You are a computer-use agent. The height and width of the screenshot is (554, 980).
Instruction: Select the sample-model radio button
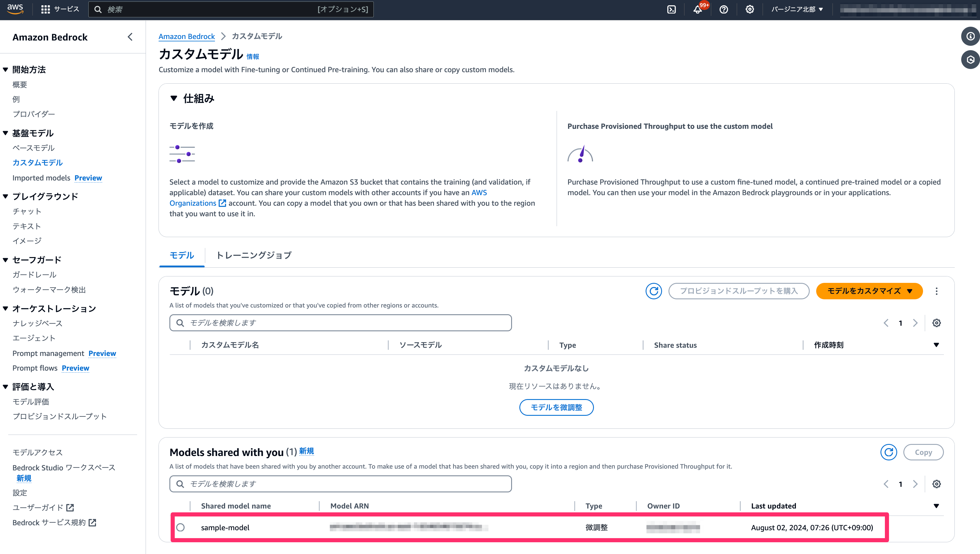click(180, 527)
